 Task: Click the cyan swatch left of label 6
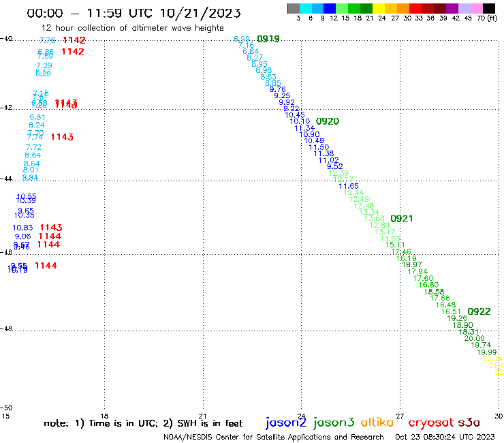[306, 8]
